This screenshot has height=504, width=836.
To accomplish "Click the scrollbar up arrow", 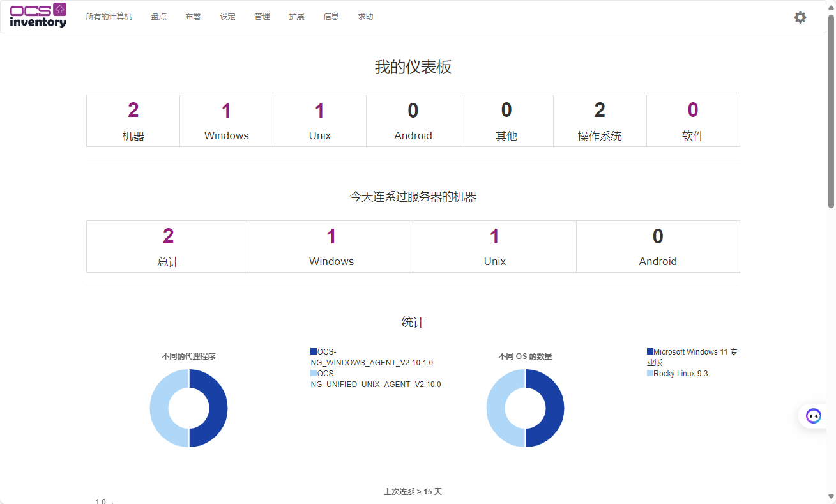I will pyautogui.click(x=831, y=6).
